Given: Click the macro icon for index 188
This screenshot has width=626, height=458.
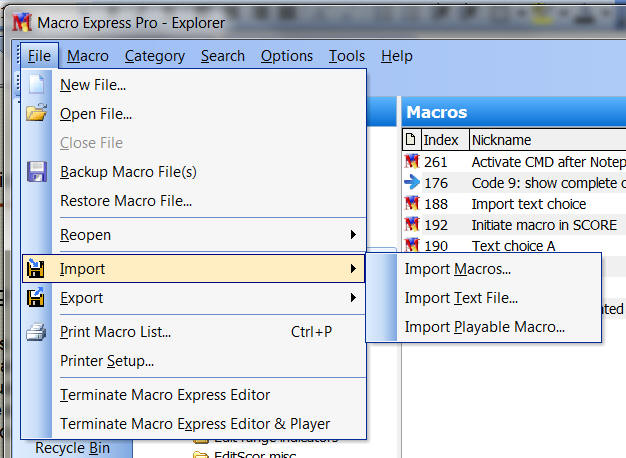Looking at the screenshot, I should point(412,204).
